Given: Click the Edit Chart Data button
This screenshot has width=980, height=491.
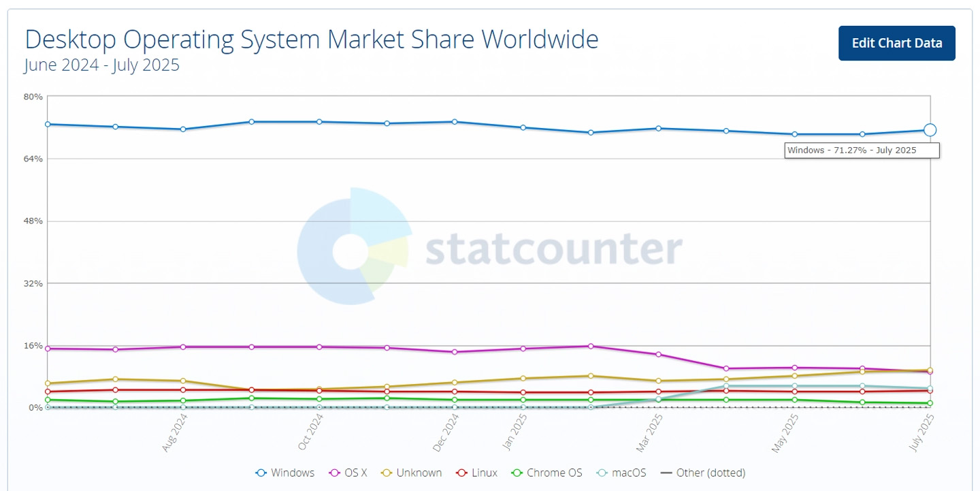Looking at the screenshot, I should 896,43.
